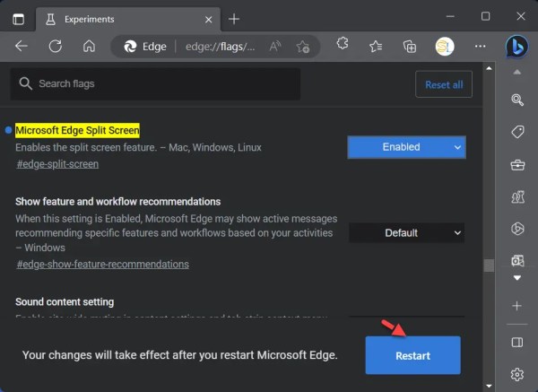Add this page to favorites star icon

click(x=303, y=47)
